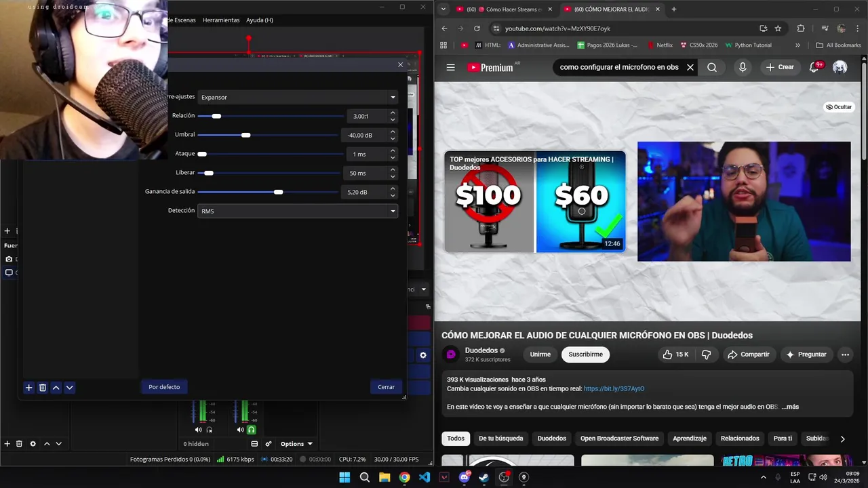Start YouTube voice search microphone

tap(743, 67)
